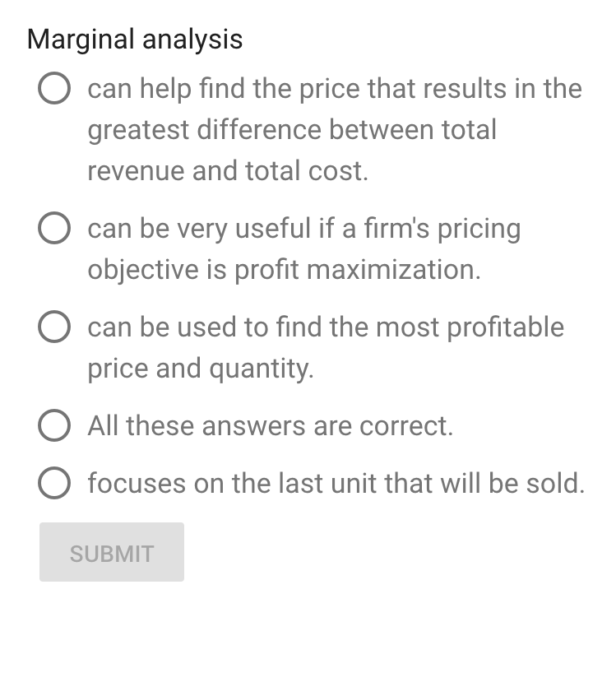Select the radio button about the last unit
Image resolution: width=616 pixels, height=682 pixels.
pyautogui.click(x=53, y=484)
